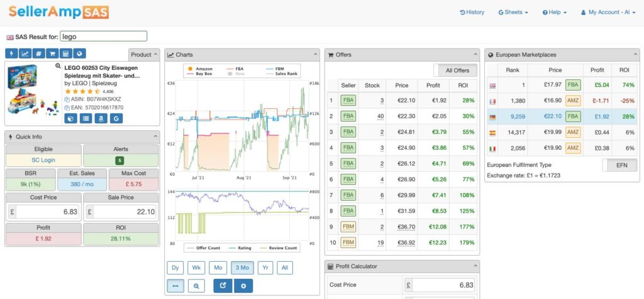Click the chart zoom magnifier button

tap(196, 286)
